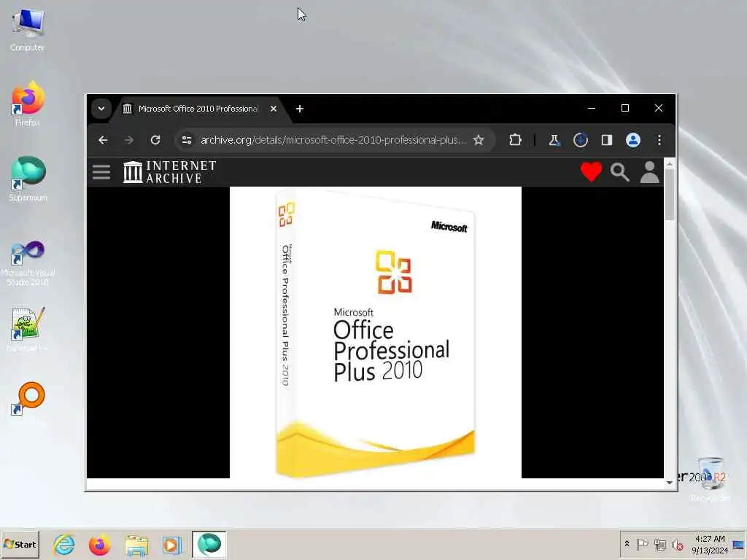Launch Firefox from the taskbar
Viewport: 747px width, 560px height.
(x=99, y=545)
